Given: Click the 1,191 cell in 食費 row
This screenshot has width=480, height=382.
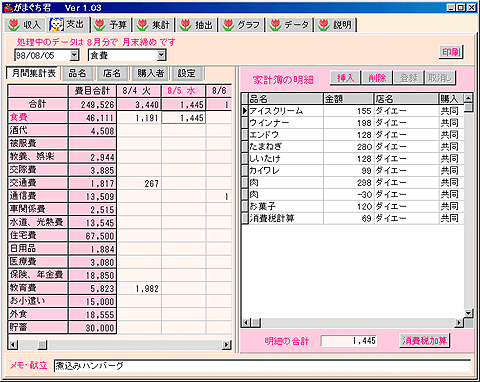Looking at the screenshot, I should (x=139, y=117).
